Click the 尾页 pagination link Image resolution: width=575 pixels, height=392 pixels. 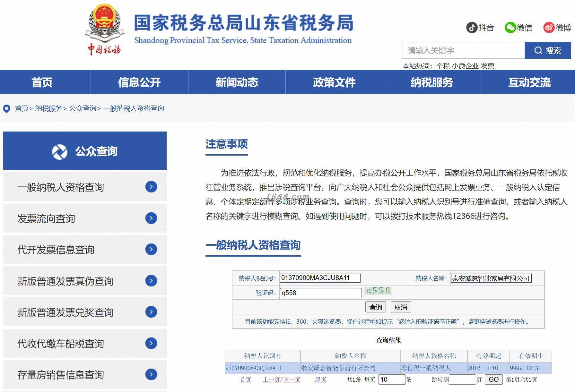click(x=320, y=380)
